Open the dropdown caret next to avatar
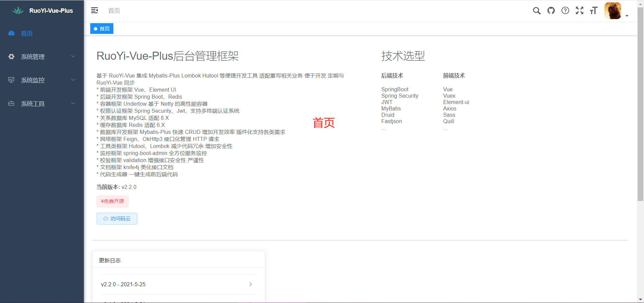Screen dimensions: 644x303 [627, 16]
